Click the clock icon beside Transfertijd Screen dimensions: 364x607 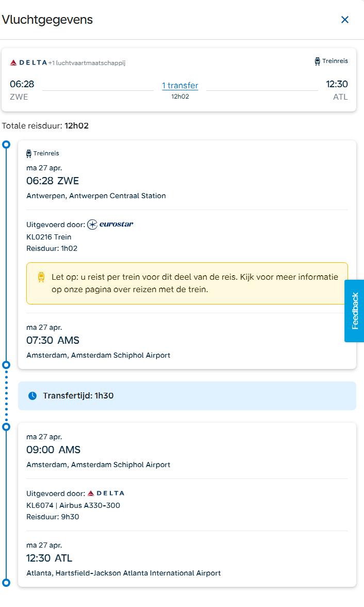pyautogui.click(x=32, y=396)
